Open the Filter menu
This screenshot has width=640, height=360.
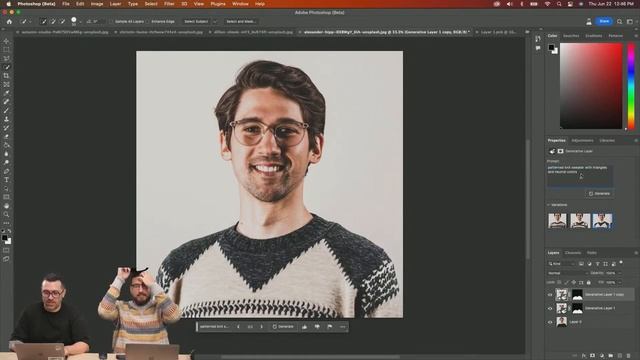tap(169, 4)
